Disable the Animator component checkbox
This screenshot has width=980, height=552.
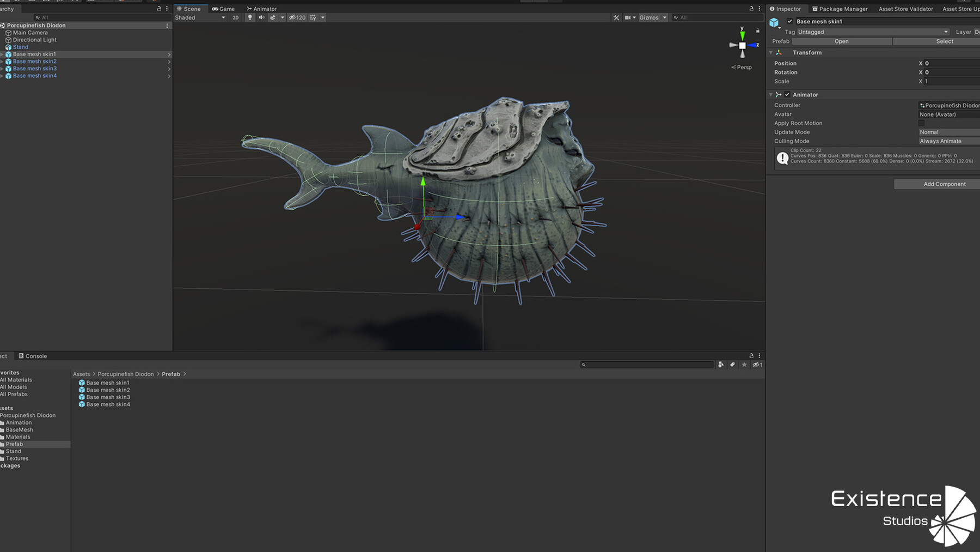tap(787, 94)
